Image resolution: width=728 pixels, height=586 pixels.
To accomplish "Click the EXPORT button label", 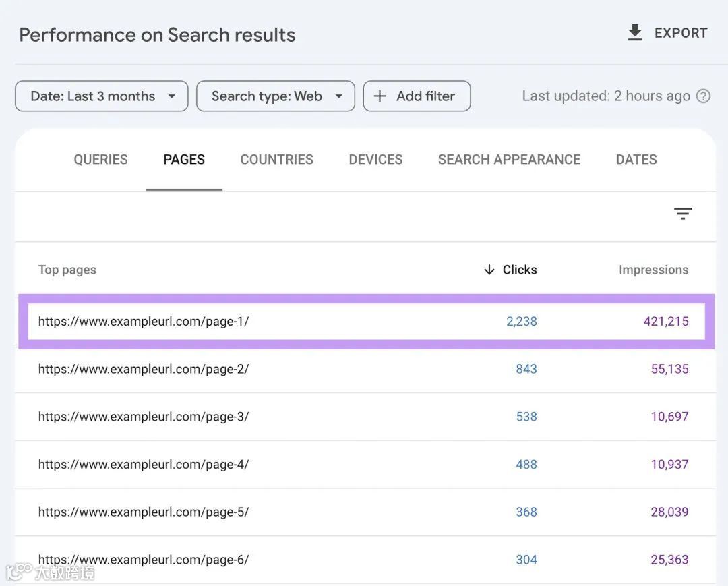I will coord(681,33).
